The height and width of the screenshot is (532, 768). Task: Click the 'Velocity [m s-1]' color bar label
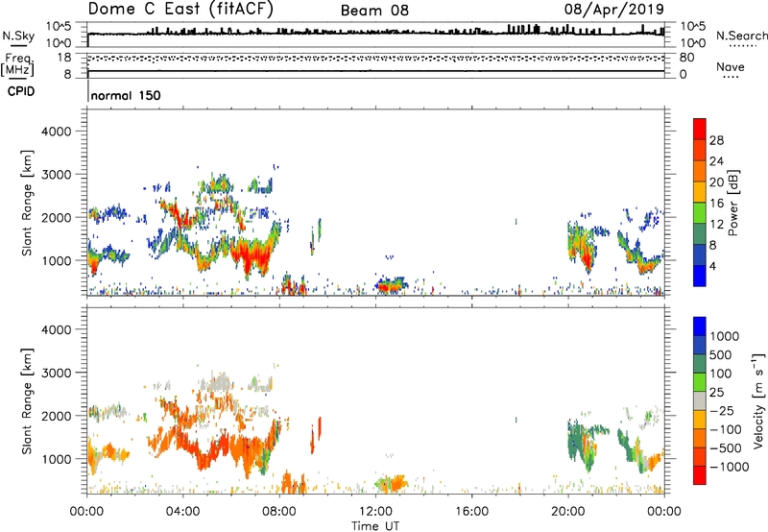(x=758, y=400)
